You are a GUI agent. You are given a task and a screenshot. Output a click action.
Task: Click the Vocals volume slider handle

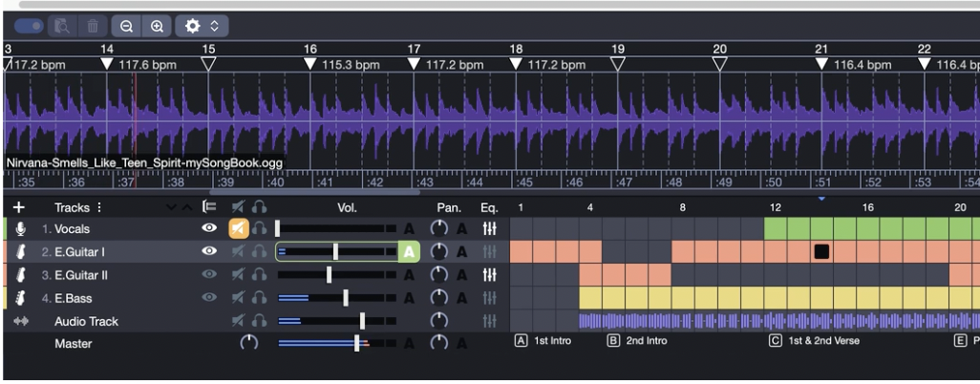click(278, 229)
